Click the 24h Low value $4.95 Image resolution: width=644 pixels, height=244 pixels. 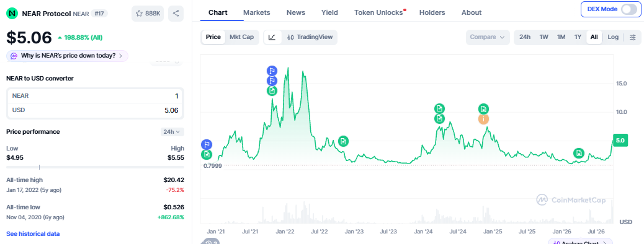(x=15, y=157)
